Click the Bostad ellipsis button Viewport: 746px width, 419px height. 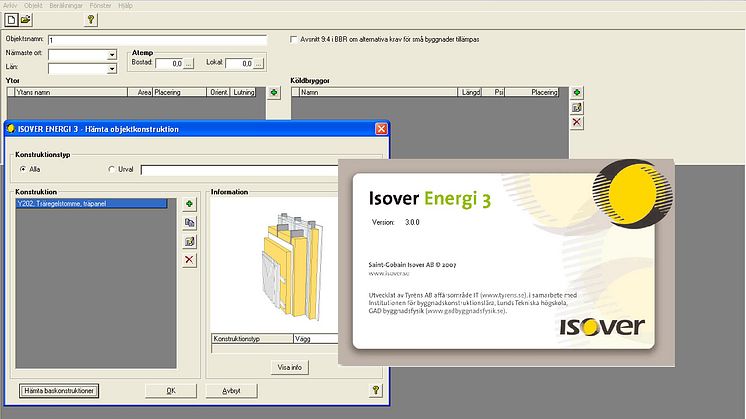click(x=189, y=63)
